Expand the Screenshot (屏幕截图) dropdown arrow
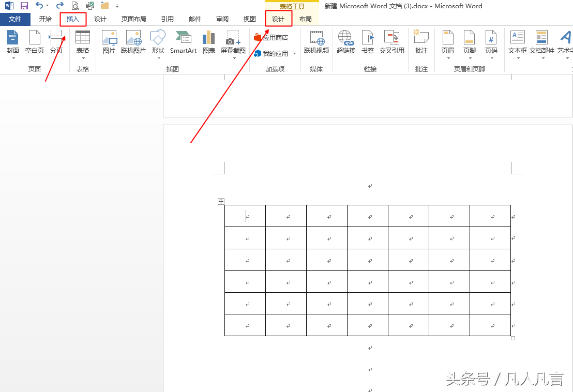The height and width of the screenshot is (392, 573). (x=234, y=58)
